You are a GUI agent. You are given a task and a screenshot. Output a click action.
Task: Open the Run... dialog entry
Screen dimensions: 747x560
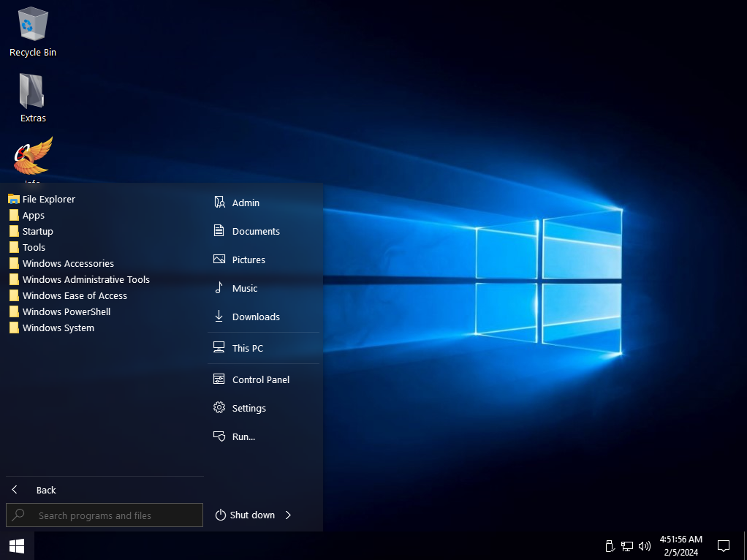point(243,436)
